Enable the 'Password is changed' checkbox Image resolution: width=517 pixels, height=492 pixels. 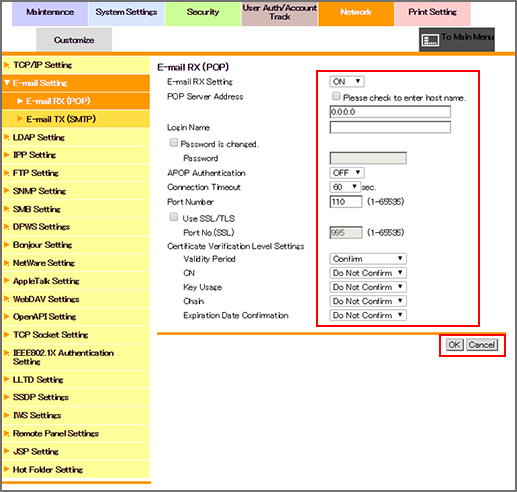(x=174, y=143)
